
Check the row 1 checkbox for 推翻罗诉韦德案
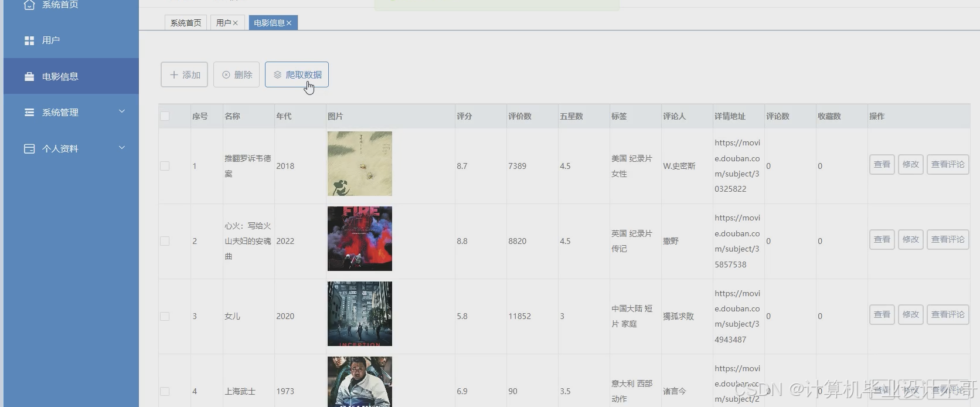click(x=165, y=166)
